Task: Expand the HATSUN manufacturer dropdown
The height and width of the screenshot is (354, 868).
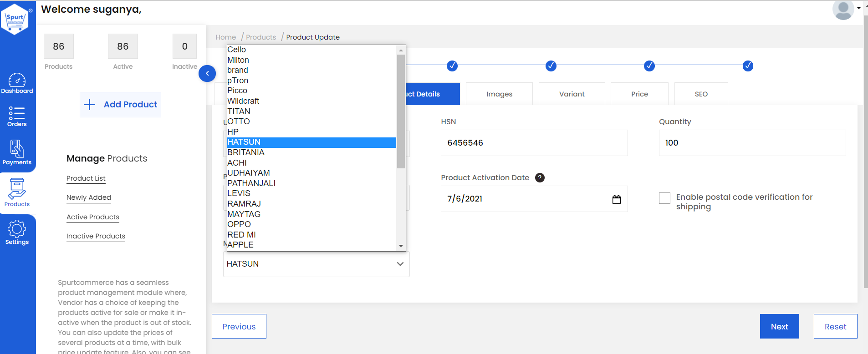Action: (317, 264)
